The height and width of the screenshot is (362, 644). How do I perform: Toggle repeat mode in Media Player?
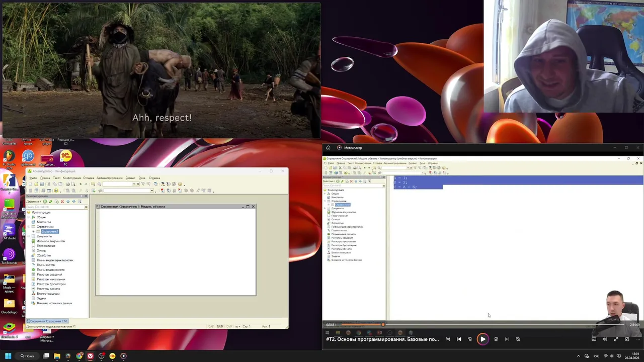click(x=518, y=339)
